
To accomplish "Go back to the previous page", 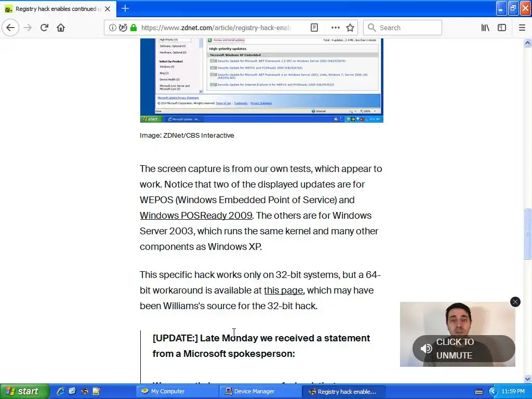I will 10,28.
